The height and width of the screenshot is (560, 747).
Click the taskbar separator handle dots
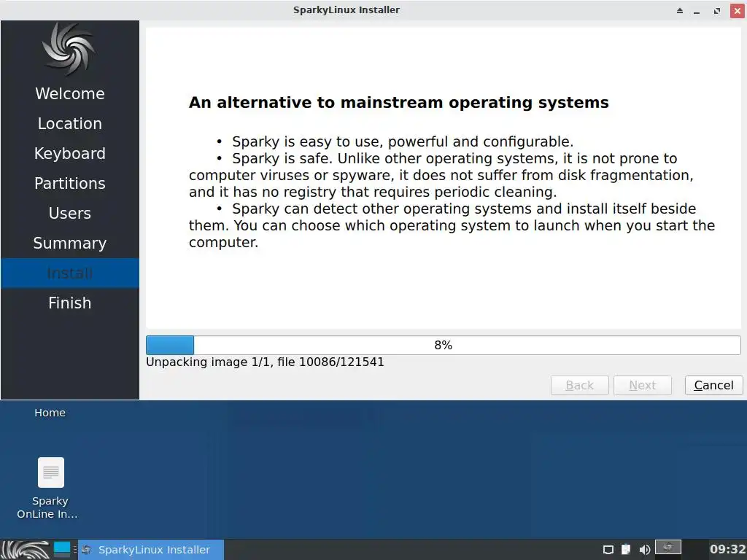(x=75, y=550)
